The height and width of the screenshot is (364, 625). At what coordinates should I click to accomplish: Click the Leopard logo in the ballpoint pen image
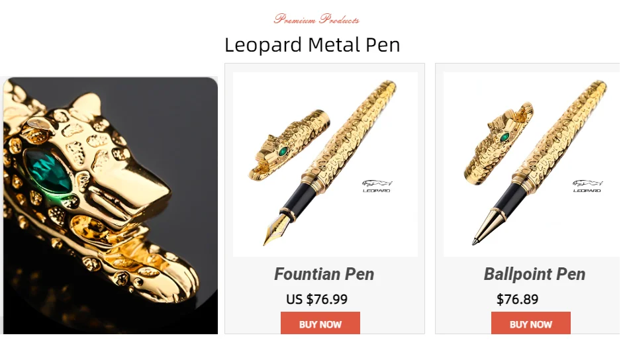tap(587, 186)
